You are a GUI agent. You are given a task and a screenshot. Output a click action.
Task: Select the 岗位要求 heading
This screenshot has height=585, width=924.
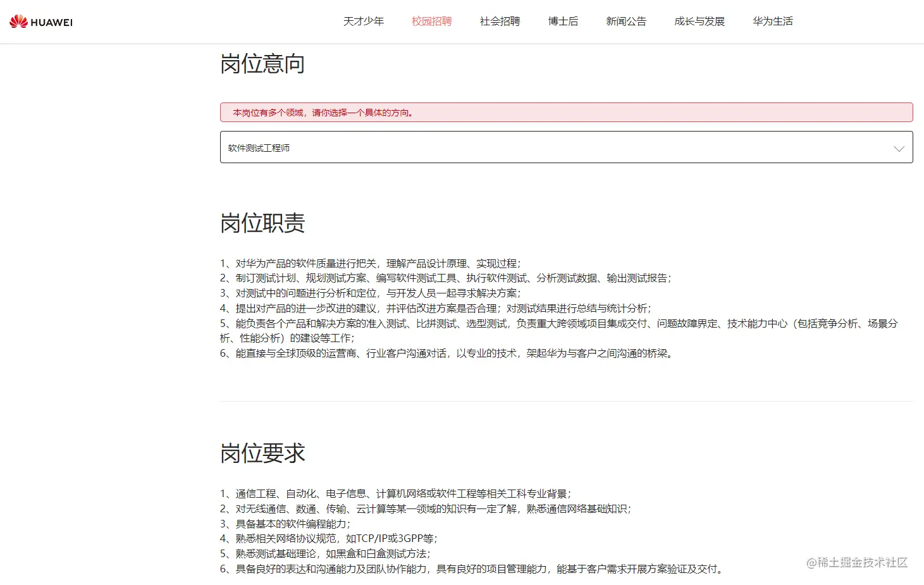click(262, 453)
